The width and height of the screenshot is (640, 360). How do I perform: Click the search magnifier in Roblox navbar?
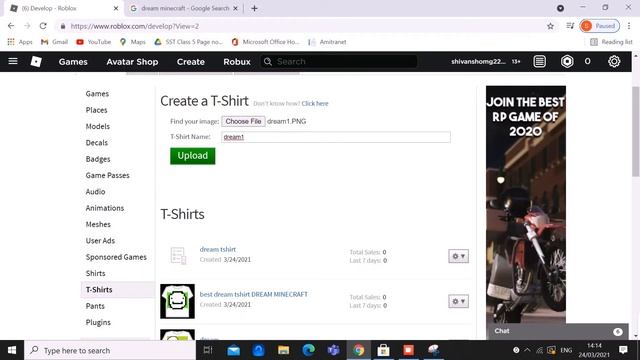pos(268,61)
